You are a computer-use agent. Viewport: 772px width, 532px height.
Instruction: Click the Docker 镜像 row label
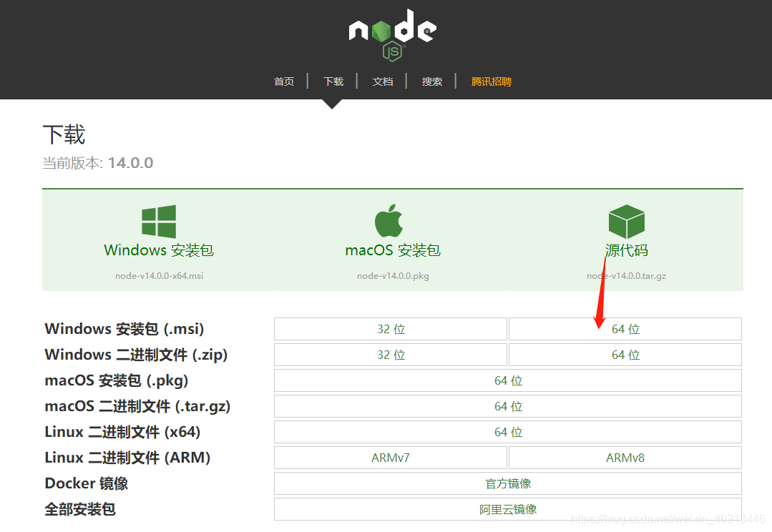(86, 483)
